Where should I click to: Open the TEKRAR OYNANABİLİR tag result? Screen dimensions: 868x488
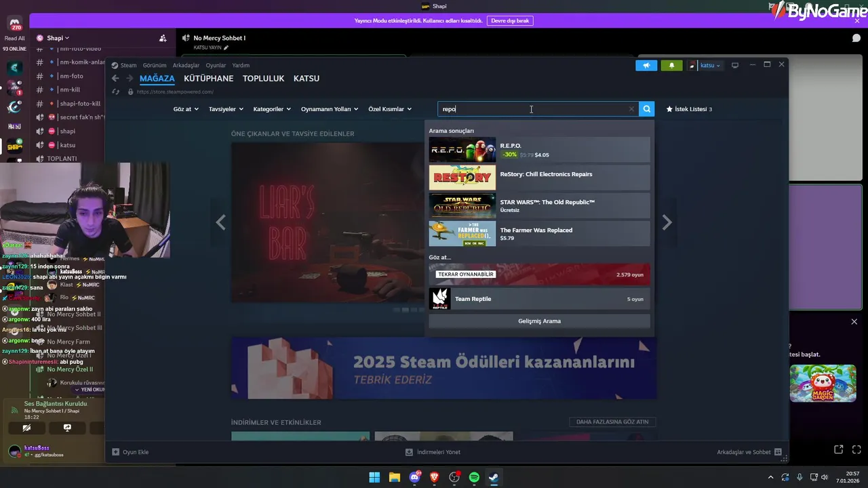click(539, 274)
